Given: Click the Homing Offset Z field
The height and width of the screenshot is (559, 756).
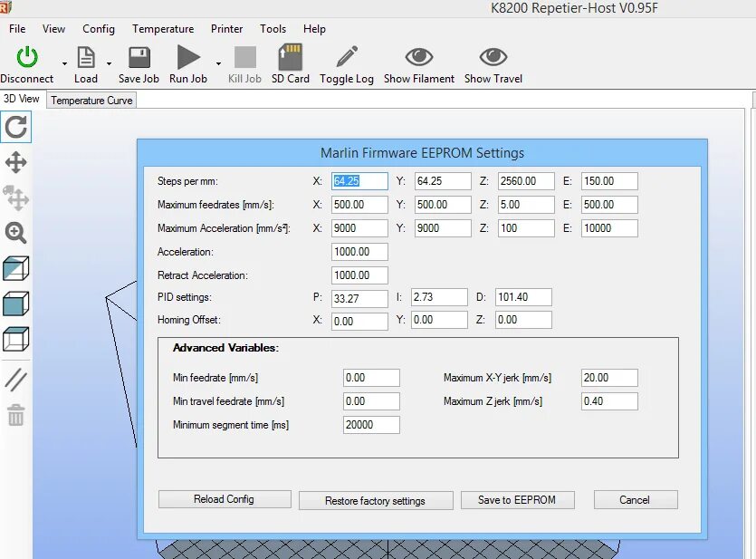Looking at the screenshot, I should click(523, 320).
